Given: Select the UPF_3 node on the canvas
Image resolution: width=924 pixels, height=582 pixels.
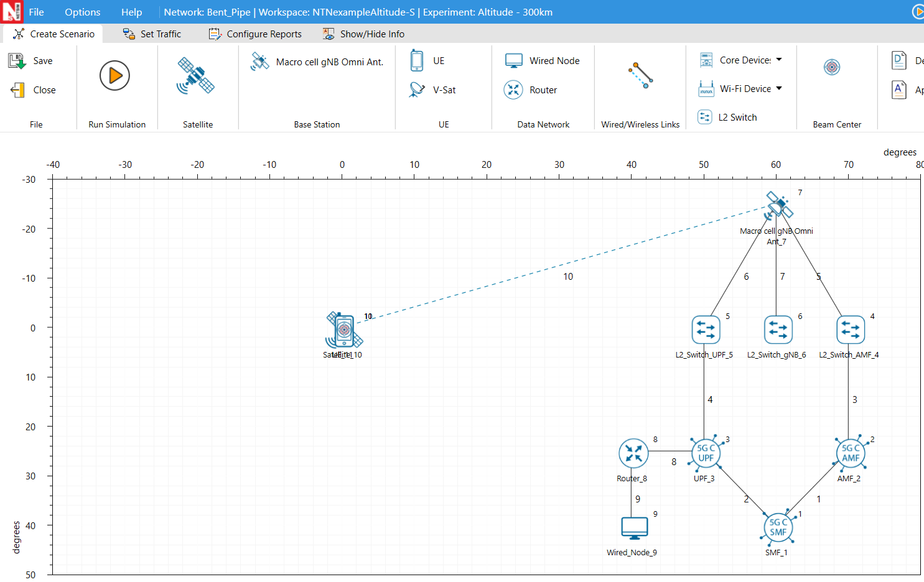Looking at the screenshot, I should tap(705, 454).
